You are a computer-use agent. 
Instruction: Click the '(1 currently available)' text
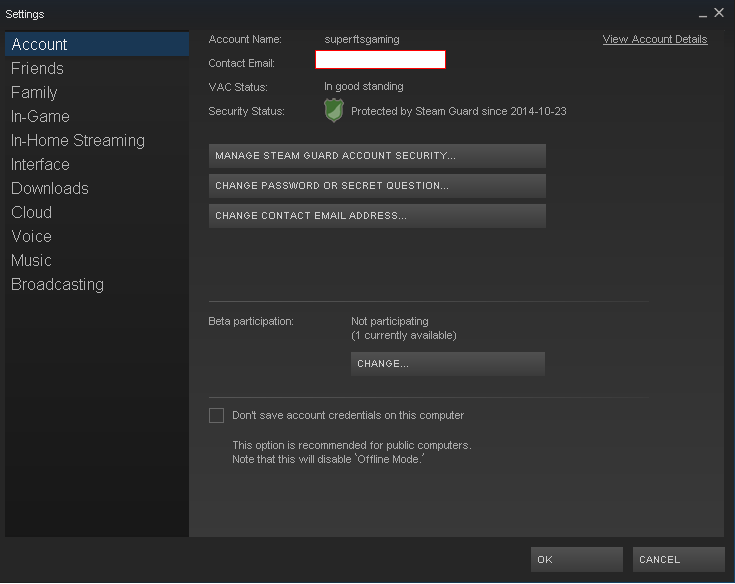[404, 336]
